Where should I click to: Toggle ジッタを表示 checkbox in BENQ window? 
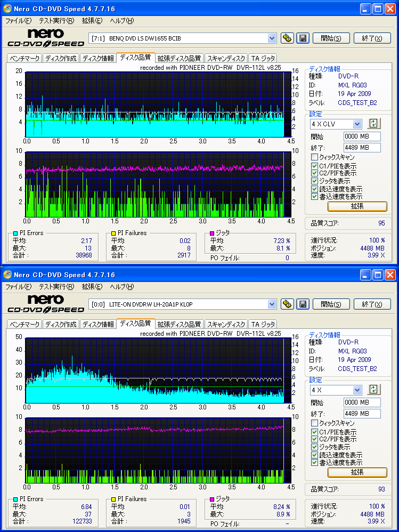pyautogui.click(x=314, y=181)
